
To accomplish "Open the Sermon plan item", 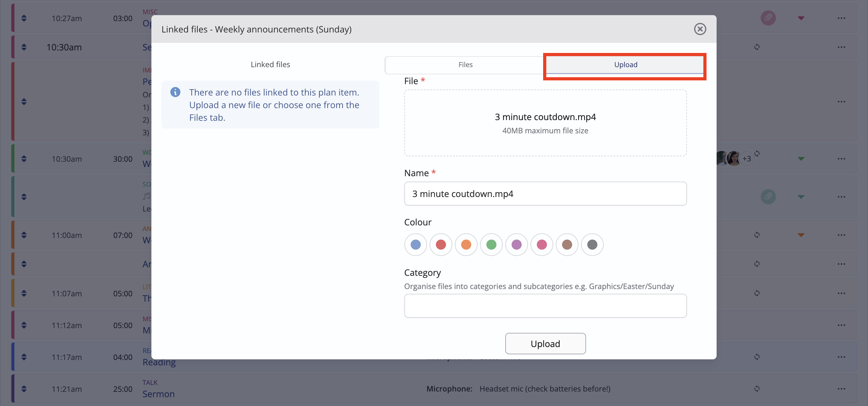I will (158, 394).
